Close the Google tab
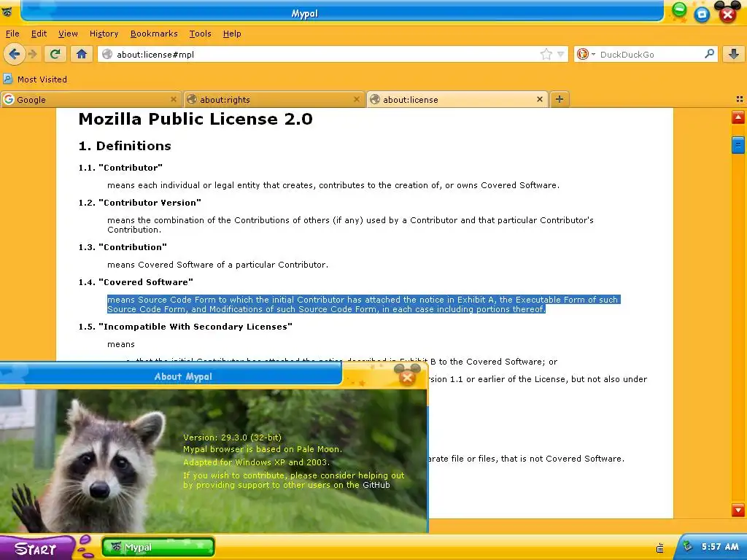747x560 pixels. pos(174,99)
